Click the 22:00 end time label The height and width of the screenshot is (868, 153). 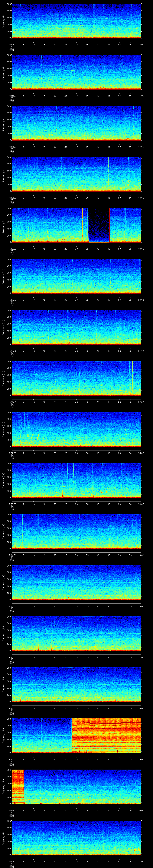coord(141,402)
